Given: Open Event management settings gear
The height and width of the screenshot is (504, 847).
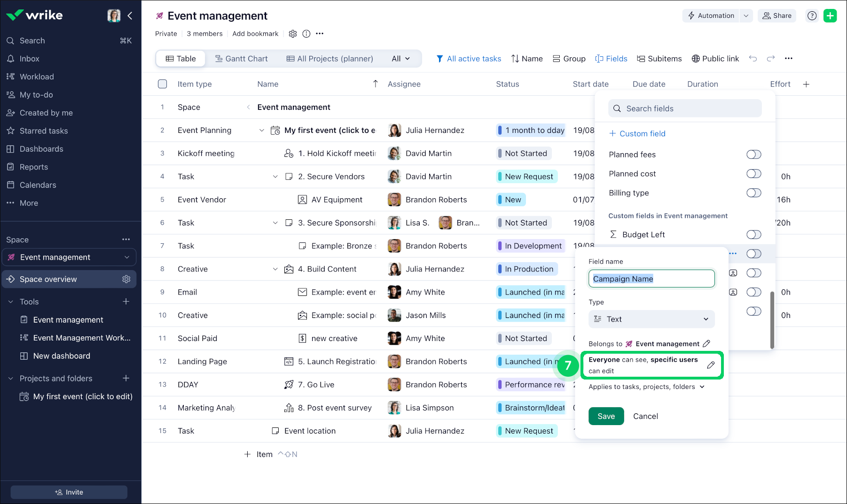Looking at the screenshot, I should coord(293,34).
